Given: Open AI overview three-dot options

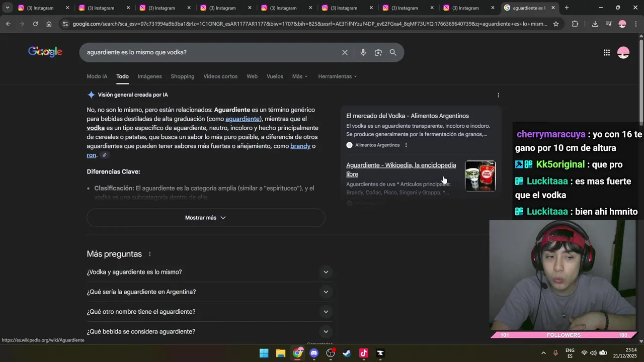Looking at the screenshot, I should (499, 95).
